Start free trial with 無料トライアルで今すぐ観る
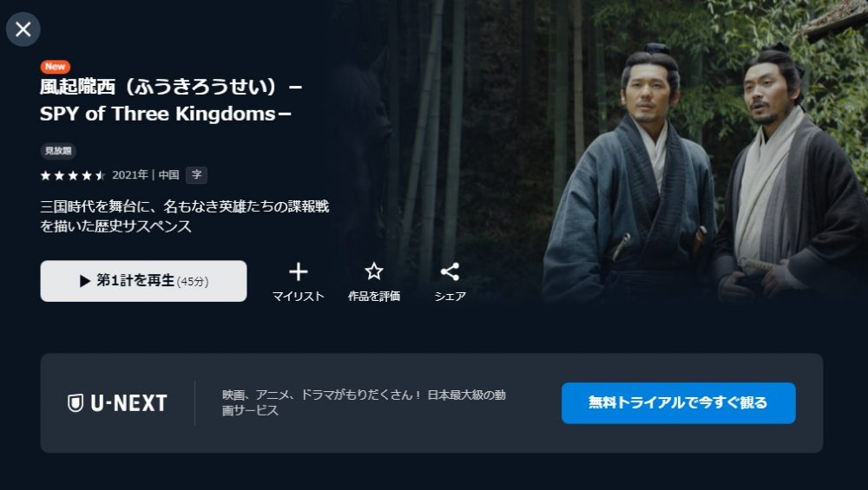 coord(678,403)
